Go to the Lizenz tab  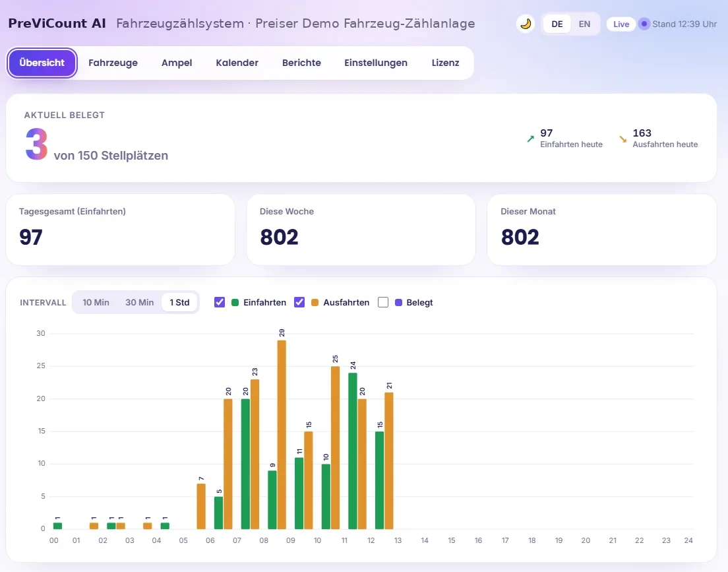tap(446, 63)
